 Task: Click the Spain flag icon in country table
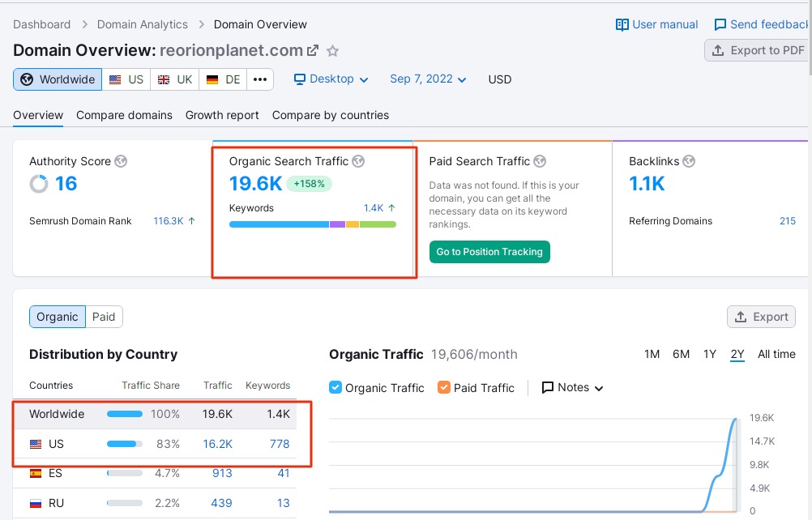point(36,474)
